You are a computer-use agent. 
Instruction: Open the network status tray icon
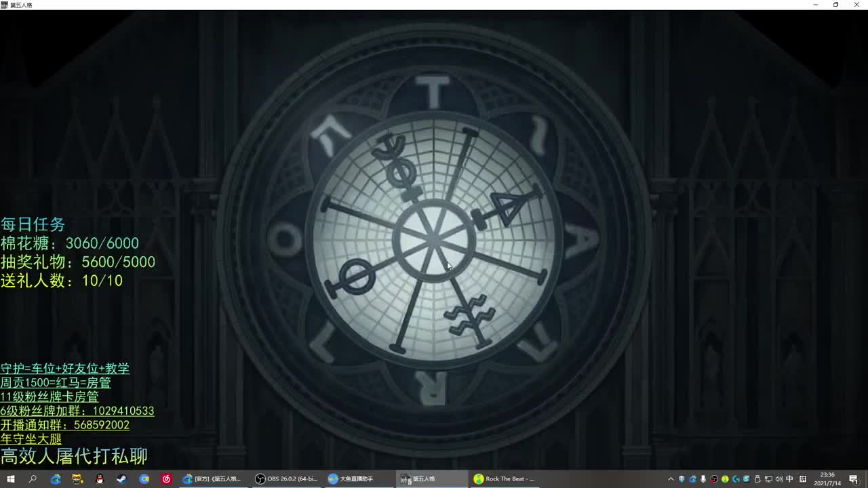[768, 479]
